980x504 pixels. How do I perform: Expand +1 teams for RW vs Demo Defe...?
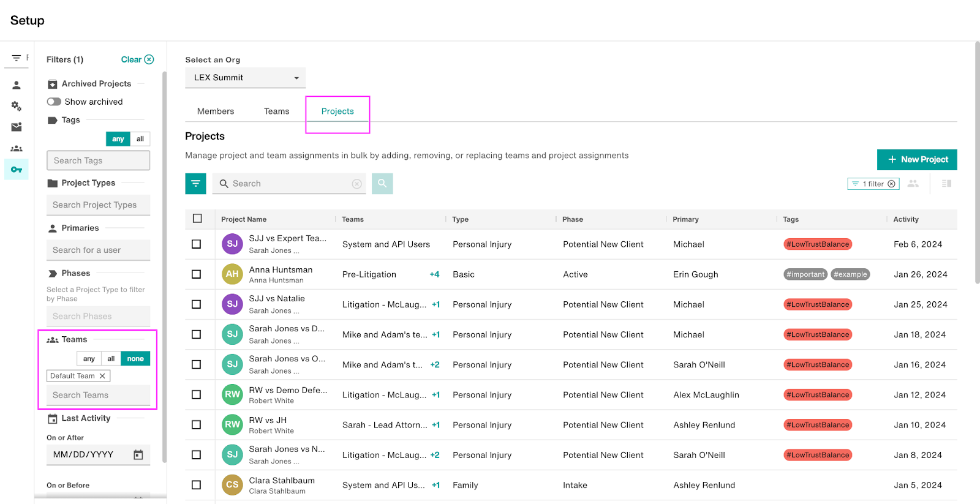[435, 395]
